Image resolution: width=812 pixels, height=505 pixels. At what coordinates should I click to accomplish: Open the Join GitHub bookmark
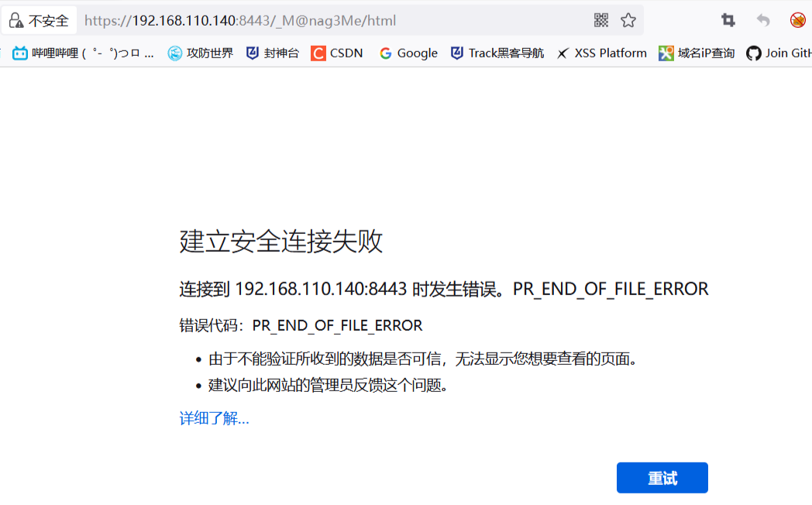(x=779, y=53)
